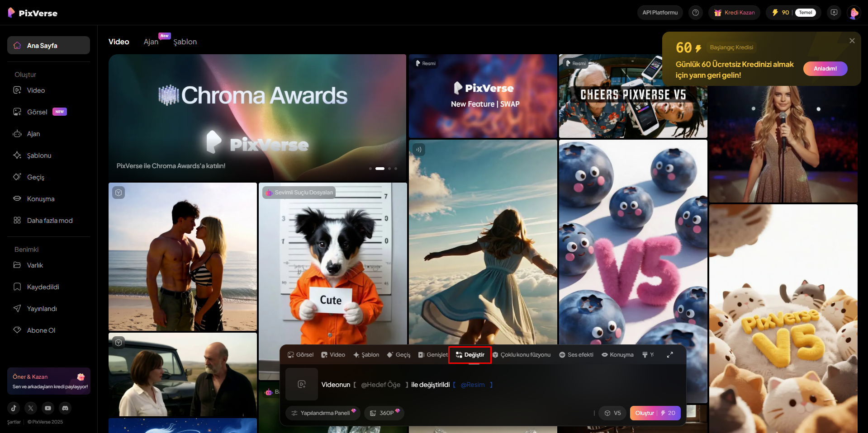
Task: Click the sound icon on the dancing girl video
Action: [419, 149]
